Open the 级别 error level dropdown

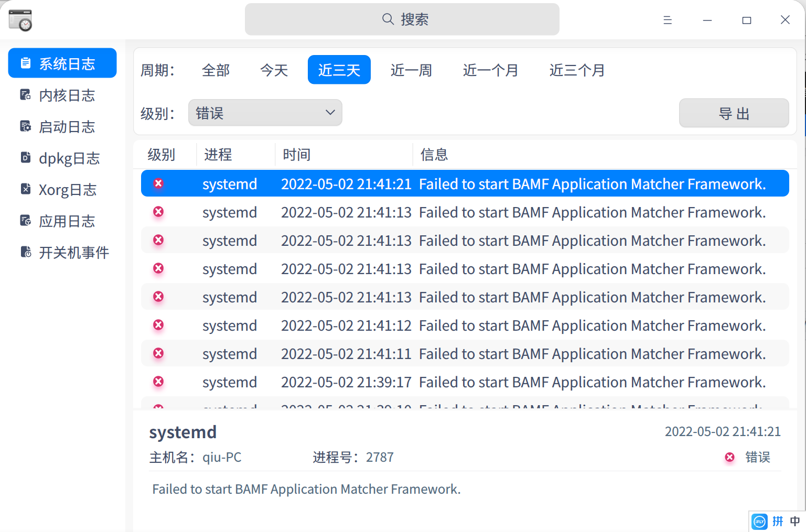(x=265, y=112)
